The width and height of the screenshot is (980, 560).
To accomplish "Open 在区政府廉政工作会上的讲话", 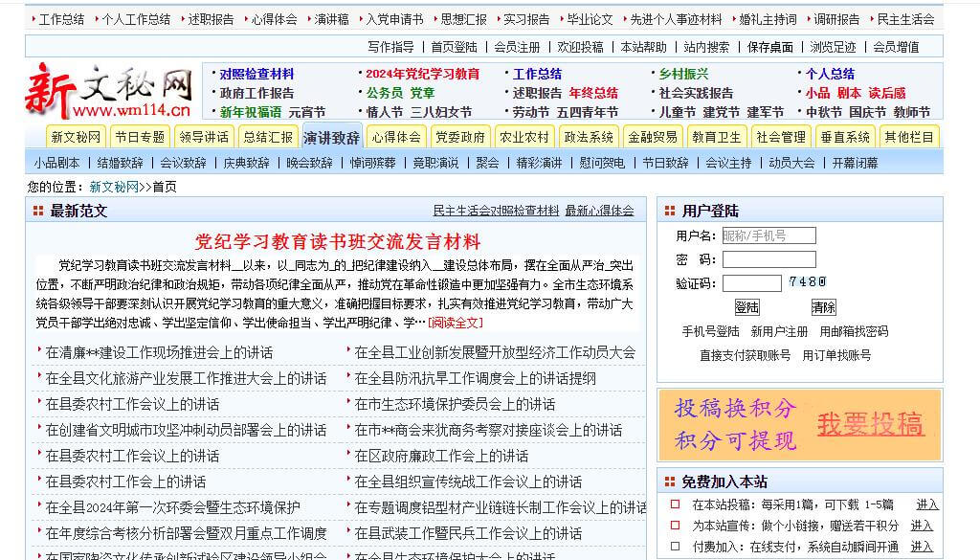I will pos(441,457).
